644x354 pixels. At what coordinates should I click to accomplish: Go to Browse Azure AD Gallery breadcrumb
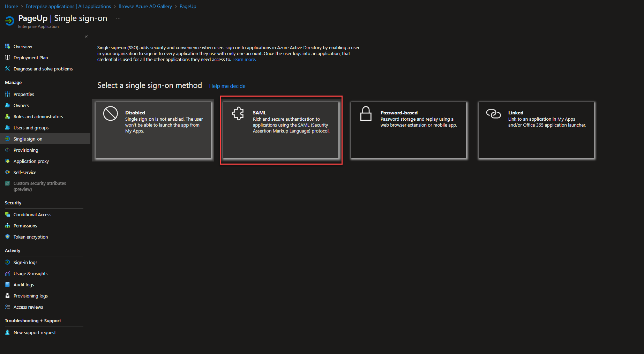tap(145, 6)
